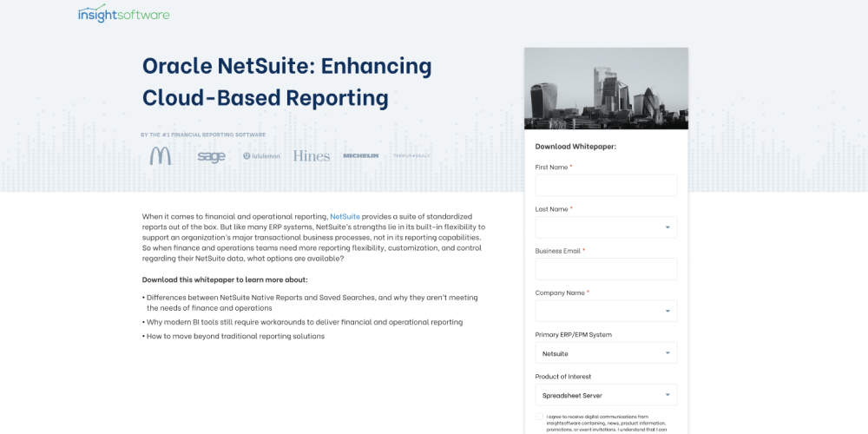Open the Primary ERP/EPM System dropdown

[x=606, y=353]
